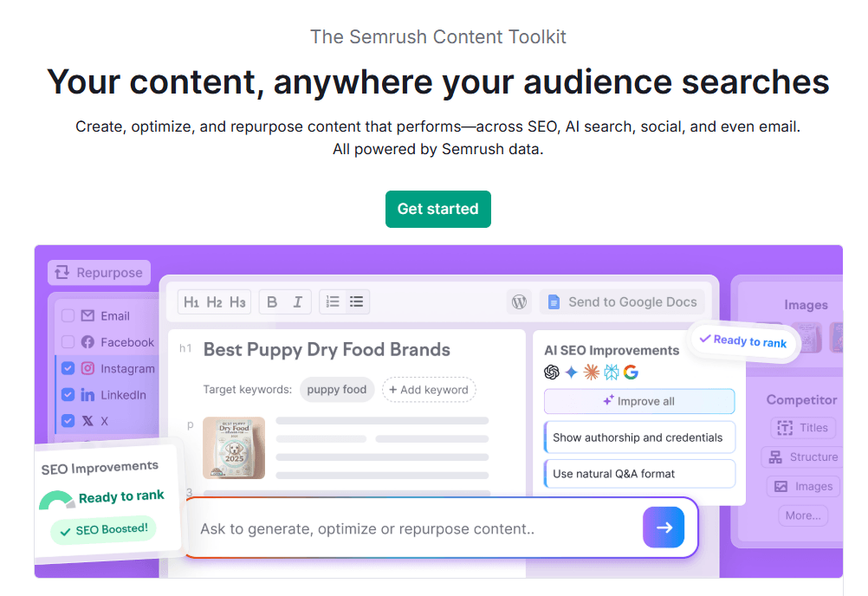868x596 pixels.
Task: Uncheck the Instagram checkbox
Action: (68, 368)
